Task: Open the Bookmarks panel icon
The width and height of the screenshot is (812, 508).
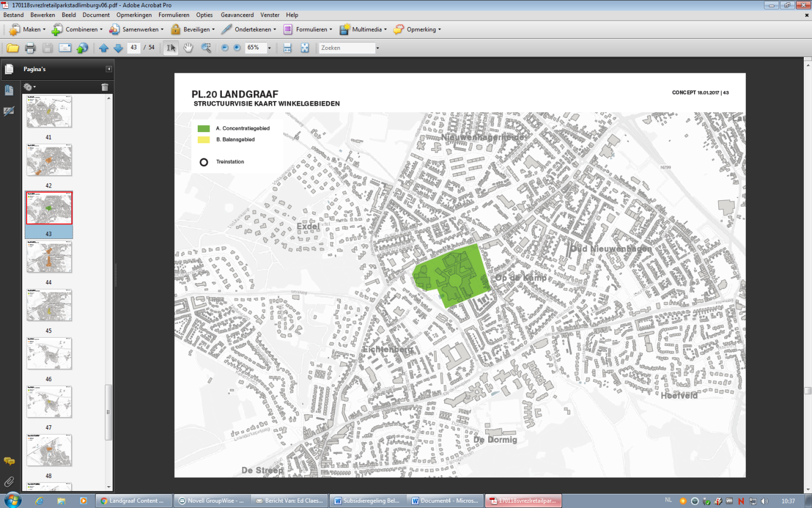Action: (x=9, y=90)
